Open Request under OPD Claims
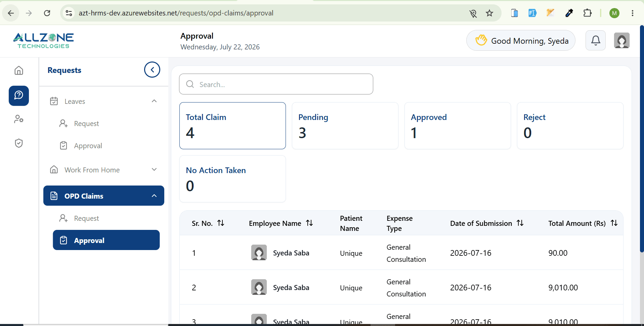The height and width of the screenshot is (326, 644). [86, 218]
